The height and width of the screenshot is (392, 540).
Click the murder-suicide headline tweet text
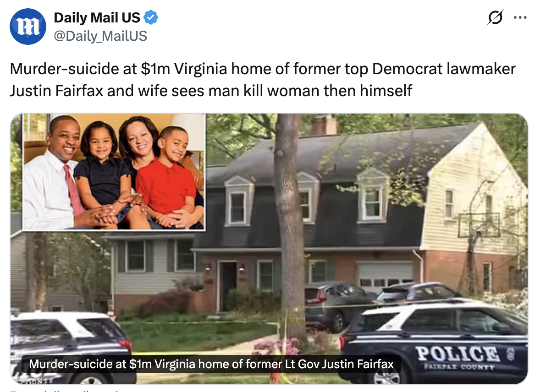click(x=262, y=80)
